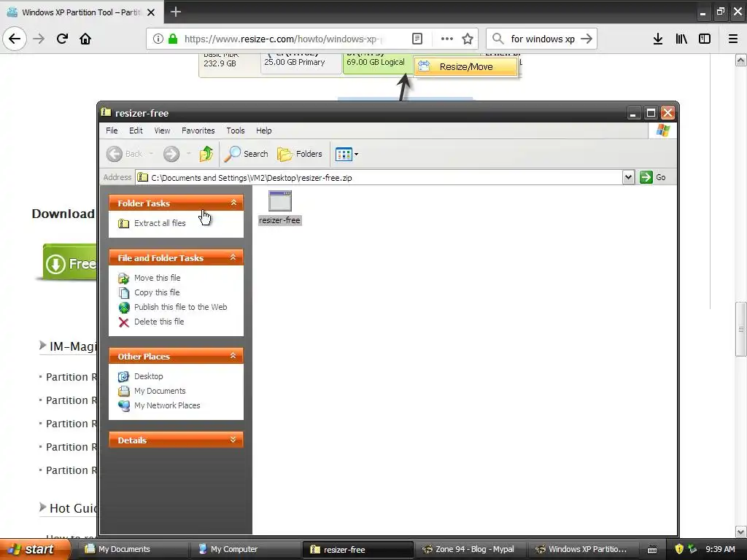This screenshot has height=560, width=747.
Task: Close the Windows XP Partition Tool tab
Action: [151, 12]
